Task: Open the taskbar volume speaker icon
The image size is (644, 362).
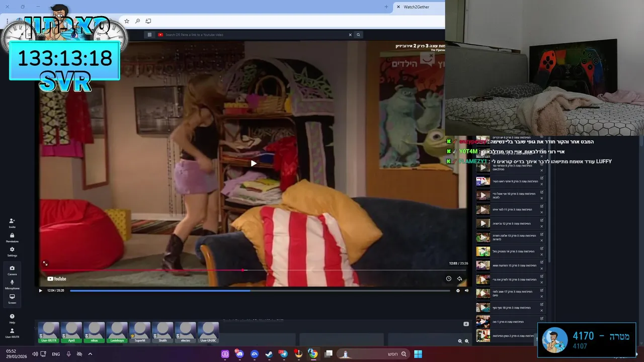Action: [x=35, y=354]
